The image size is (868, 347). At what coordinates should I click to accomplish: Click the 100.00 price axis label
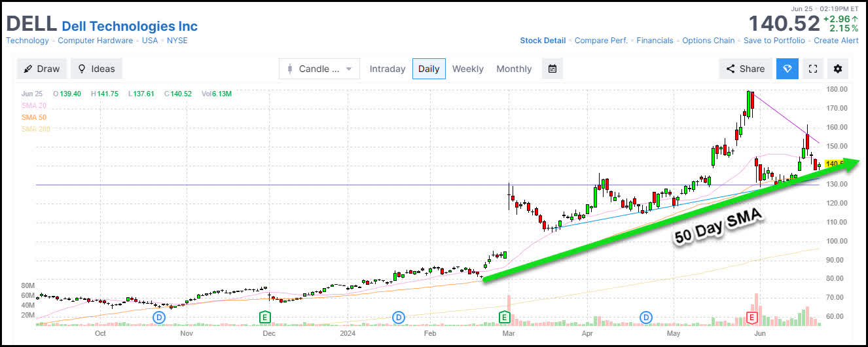tap(837, 241)
